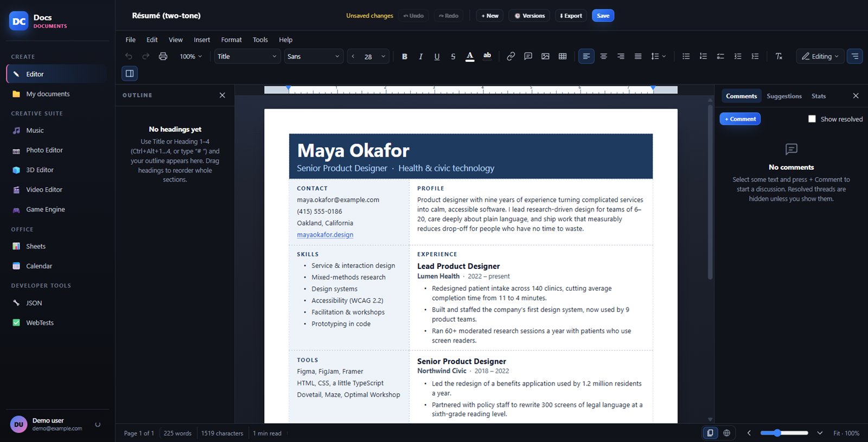This screenshot has height=442, width=868.
Task: Clear text formatting
Action: 778,56
